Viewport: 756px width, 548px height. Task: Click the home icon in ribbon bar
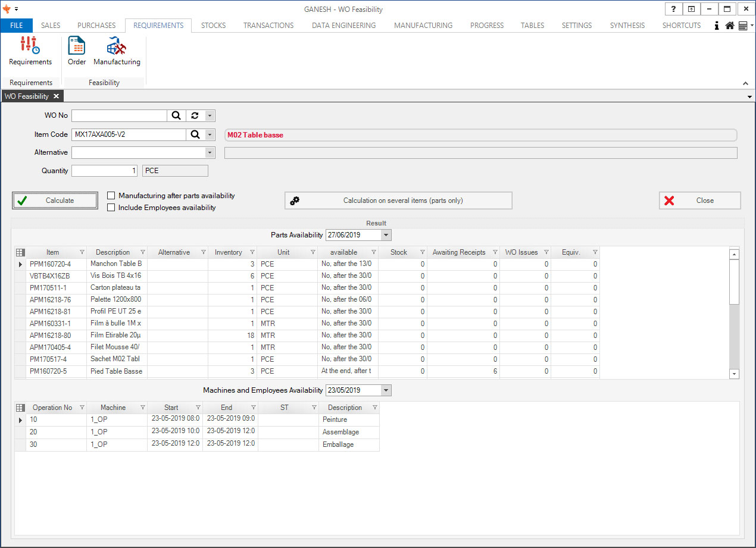(x=729, y=26)
